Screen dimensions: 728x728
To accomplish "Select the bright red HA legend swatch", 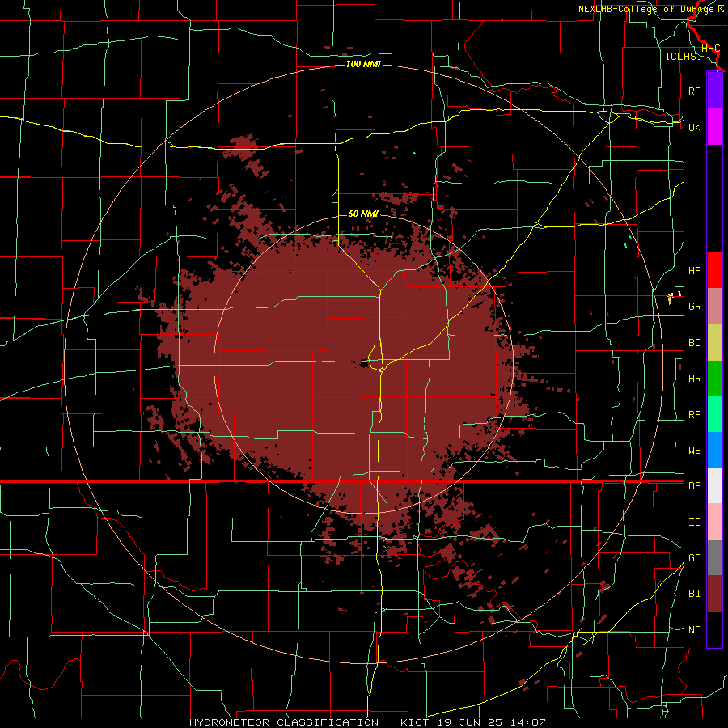I will click(714, 270).
